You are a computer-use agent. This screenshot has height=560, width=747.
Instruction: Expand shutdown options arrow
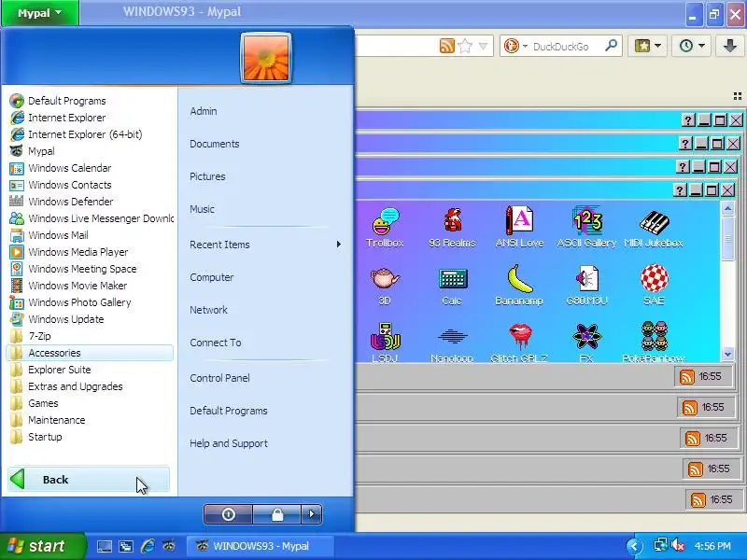tap(312, 514)
